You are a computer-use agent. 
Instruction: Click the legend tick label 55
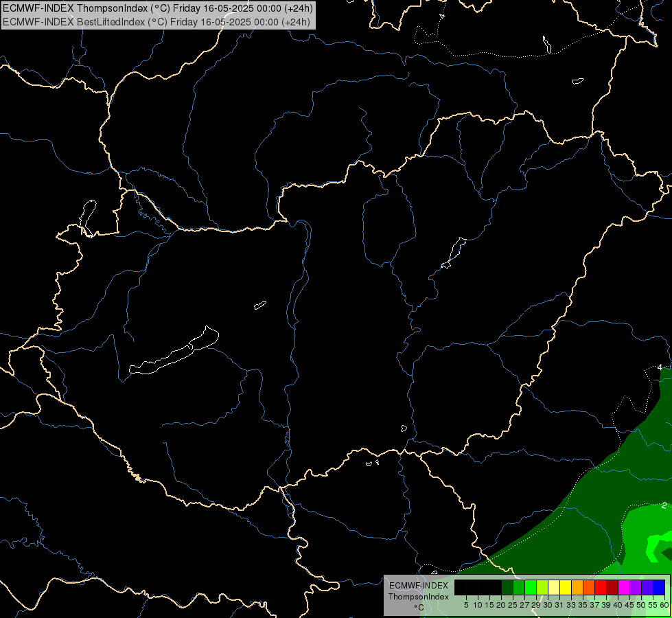(652, 605)
